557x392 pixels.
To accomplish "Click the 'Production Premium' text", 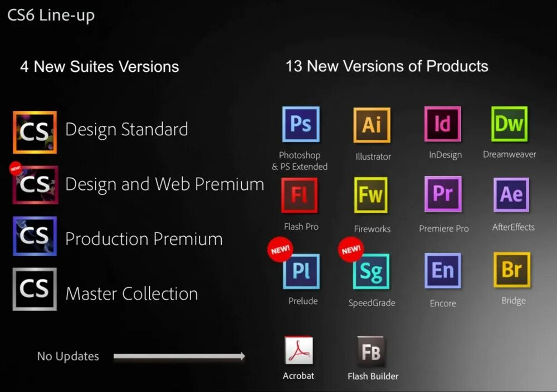I will tap(144, 239).
